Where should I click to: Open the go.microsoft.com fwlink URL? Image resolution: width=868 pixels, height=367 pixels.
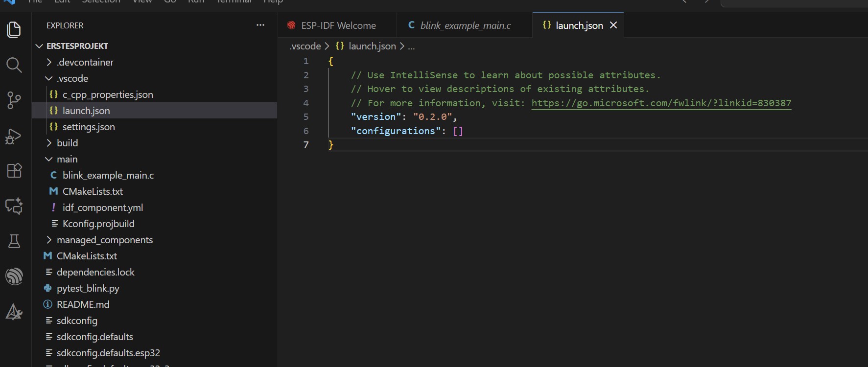coord(661,103)
